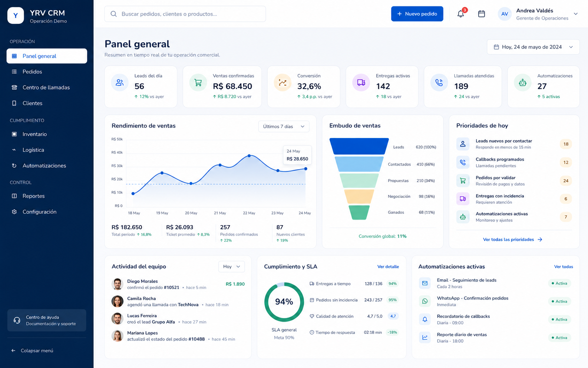
Task: Click the Nuevo pedido button
Action: (x=417, y=14)
